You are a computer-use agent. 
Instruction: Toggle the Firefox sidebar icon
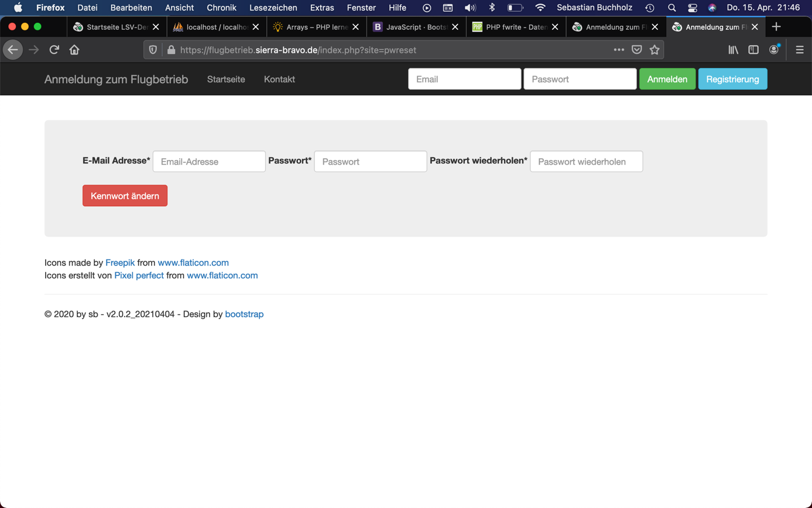click(x=753, y=50)
